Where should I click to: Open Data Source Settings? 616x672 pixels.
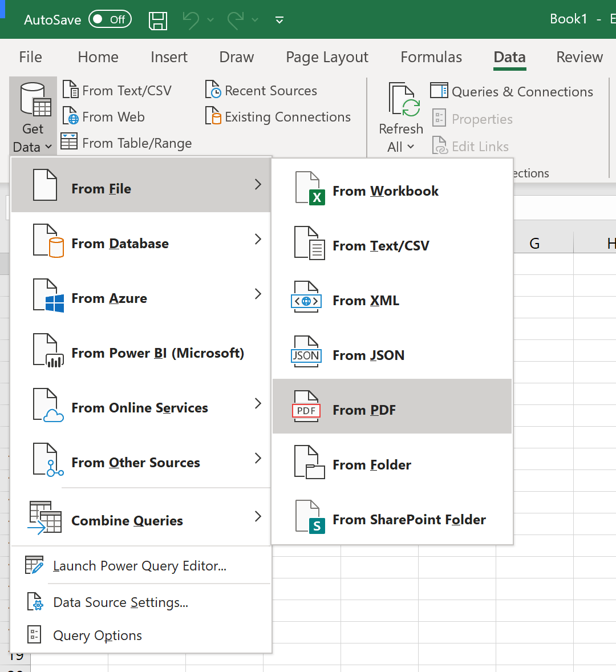[120, 602]
